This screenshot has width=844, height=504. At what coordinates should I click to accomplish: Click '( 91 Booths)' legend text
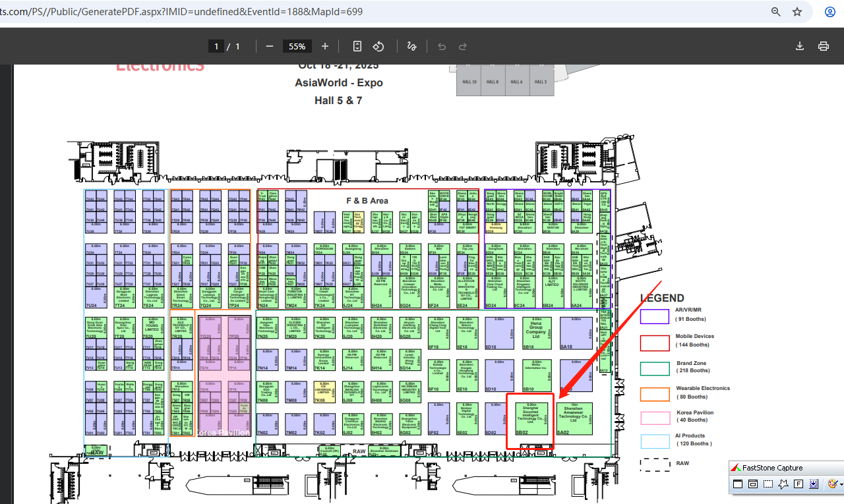(x=690, y=319)
